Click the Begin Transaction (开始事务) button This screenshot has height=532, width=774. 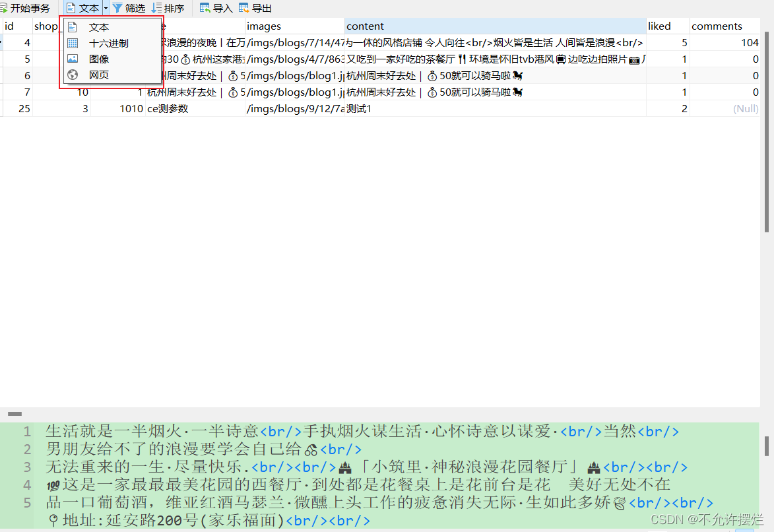coord(25,8)
